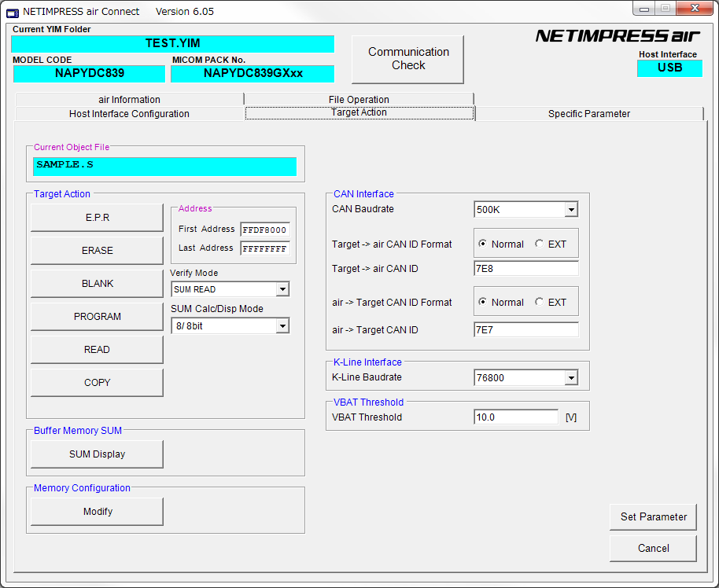Click the COPY button
Image resolution: width=719 pixels, height=588 pixels.
[98, 383]
